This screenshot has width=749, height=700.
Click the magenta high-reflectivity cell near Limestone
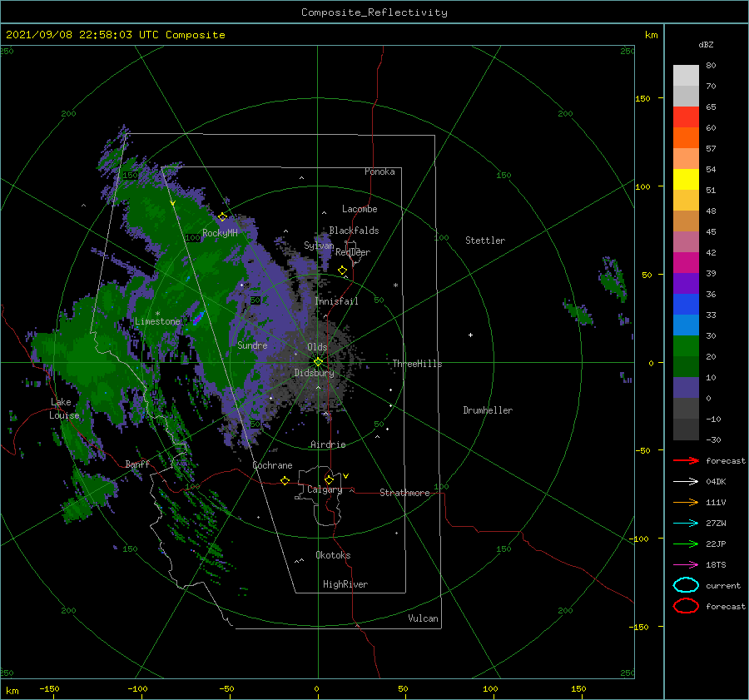(198, 317)
